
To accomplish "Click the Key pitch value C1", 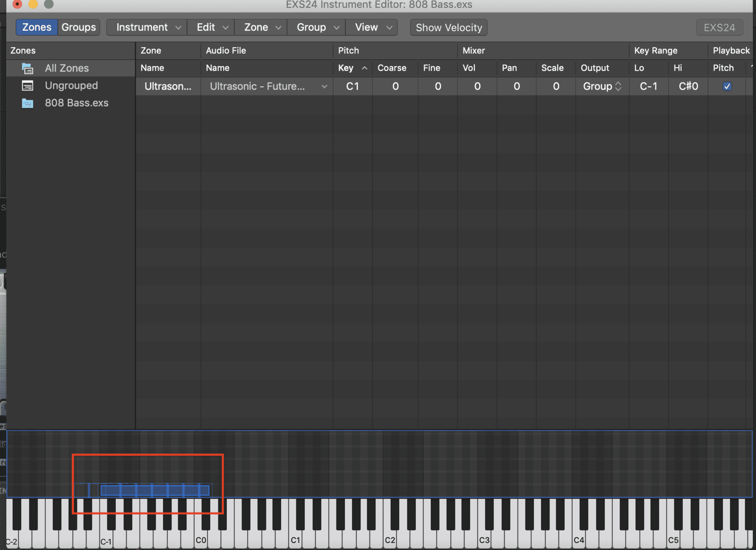I will [352, 86].
